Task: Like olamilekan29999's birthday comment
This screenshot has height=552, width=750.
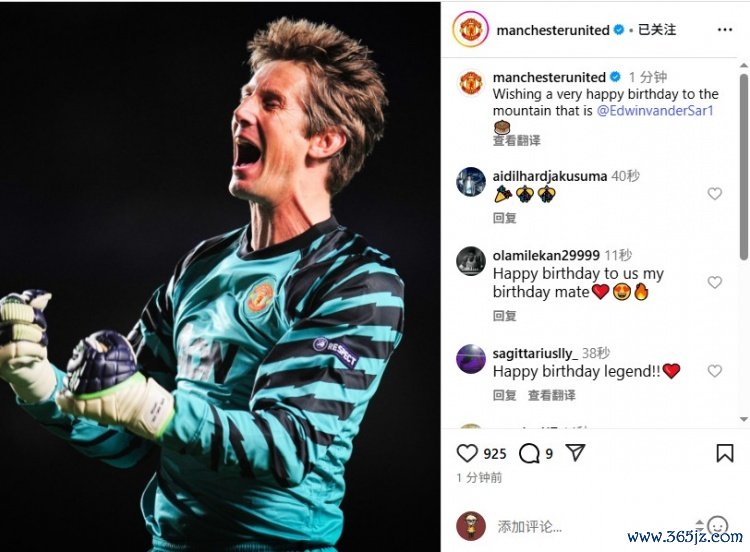Action: 715,282
